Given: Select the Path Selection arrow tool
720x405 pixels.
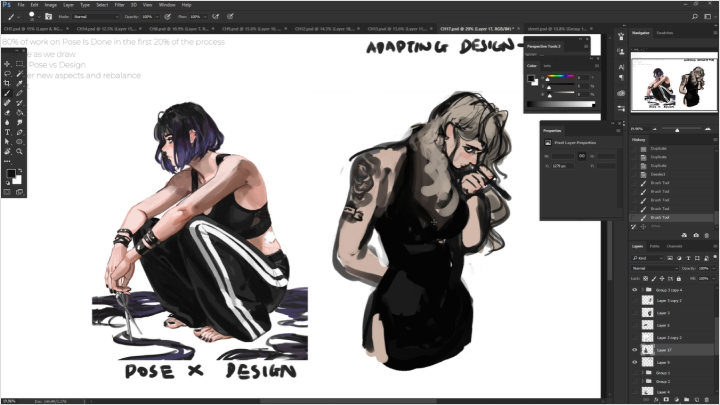Looking at the screenshot, I should pyautogui.click(x=7, y=142).
